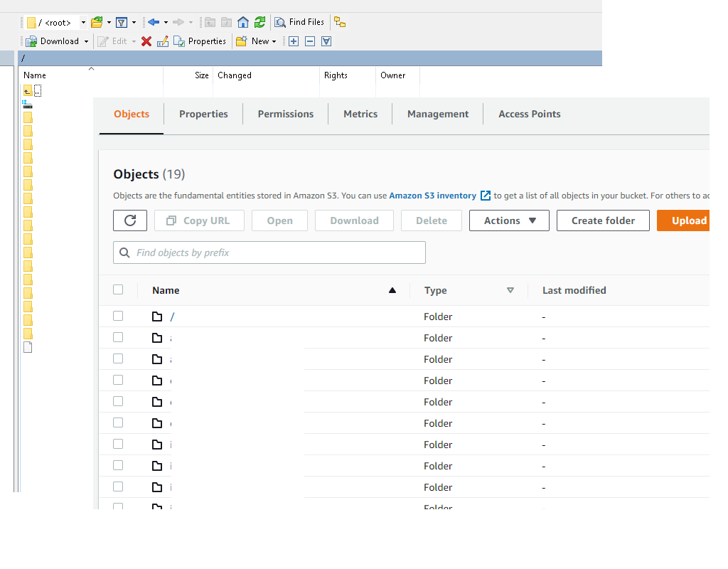This screenshot has width=728, height=569.
Task: Click the Create folder button
Action: coord(603,220)
